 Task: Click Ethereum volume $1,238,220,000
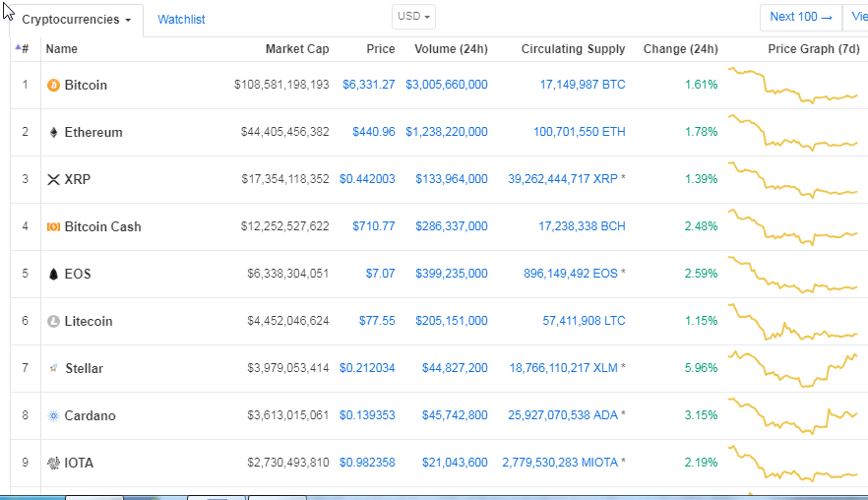[447, 132]
